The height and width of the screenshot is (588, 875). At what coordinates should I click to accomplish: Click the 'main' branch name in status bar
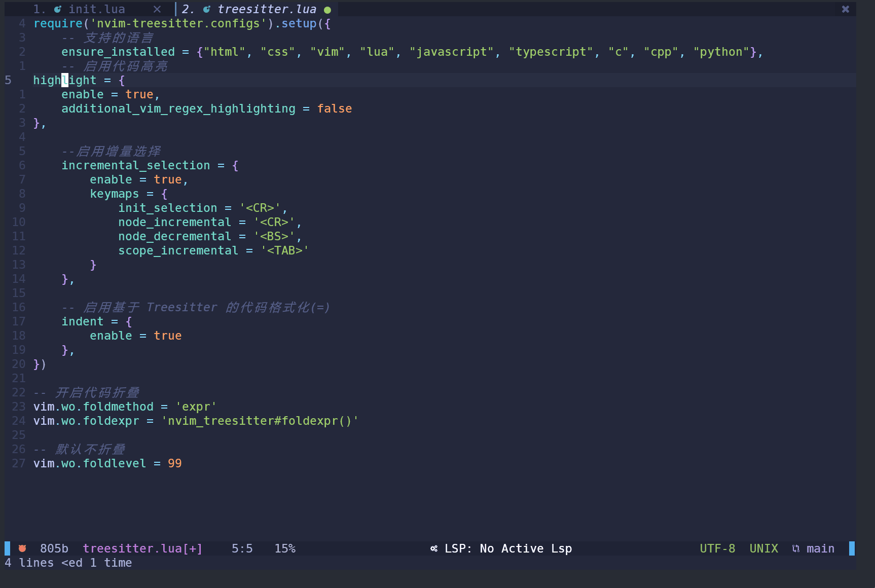coord(820,548)
